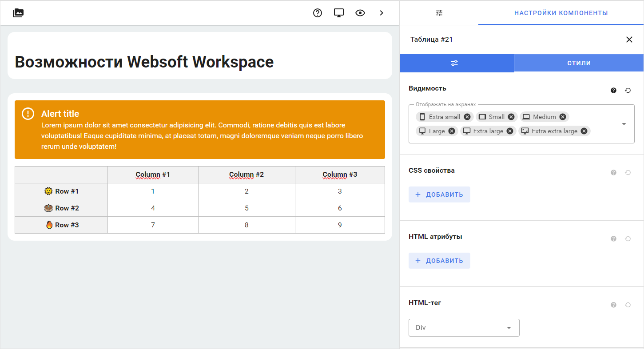Click the eye preview icon
Image resolution: width=644 pixels, height=349 pixels.
click(x=360, y=13)
